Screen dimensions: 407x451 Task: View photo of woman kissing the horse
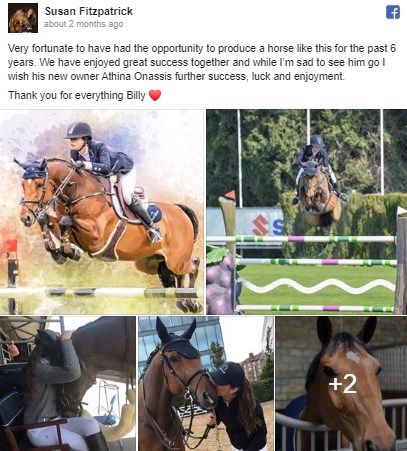click(x=206, y=384)
